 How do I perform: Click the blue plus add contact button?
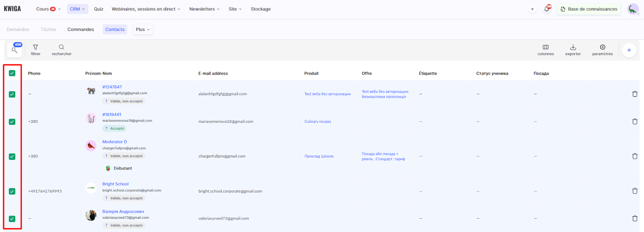click(x=629, y=50)
